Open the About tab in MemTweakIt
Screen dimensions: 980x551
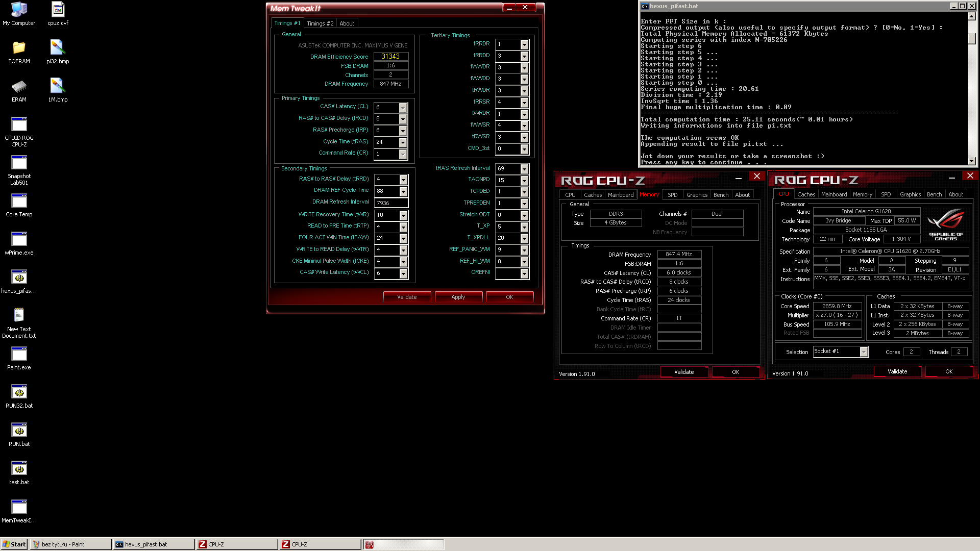[347, 23]
